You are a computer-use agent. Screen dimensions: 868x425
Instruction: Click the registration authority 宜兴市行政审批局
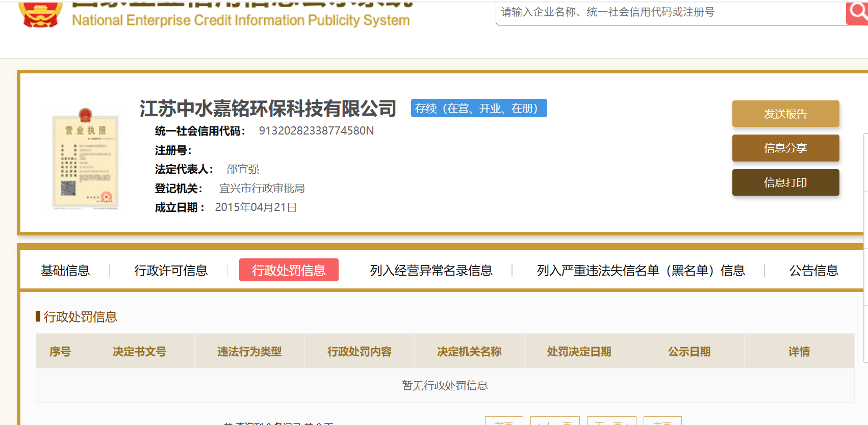[x=262, y=189]
